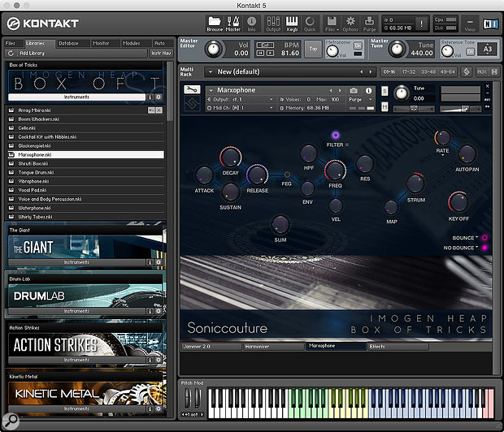Click the Instr Nav button
This screenshot has height=432, width=504.
[x=161, y=53]
